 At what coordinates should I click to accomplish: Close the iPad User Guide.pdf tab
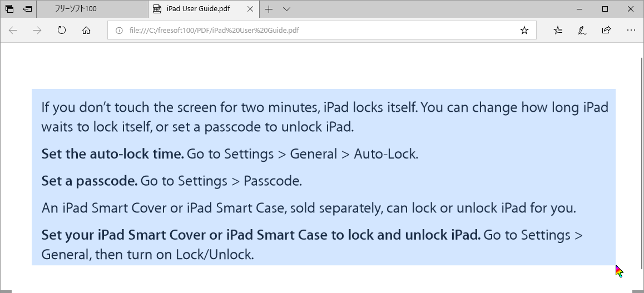coord(250,9)
